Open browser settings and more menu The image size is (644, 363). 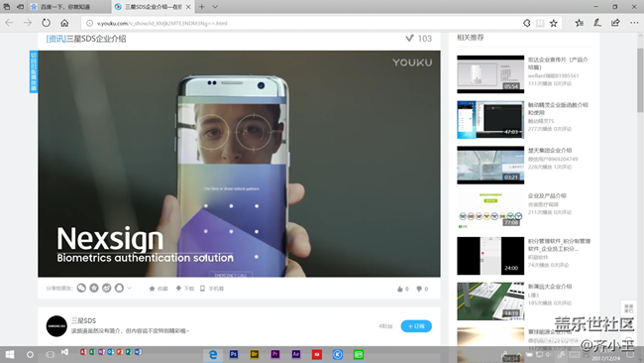[x=634, y=23]
